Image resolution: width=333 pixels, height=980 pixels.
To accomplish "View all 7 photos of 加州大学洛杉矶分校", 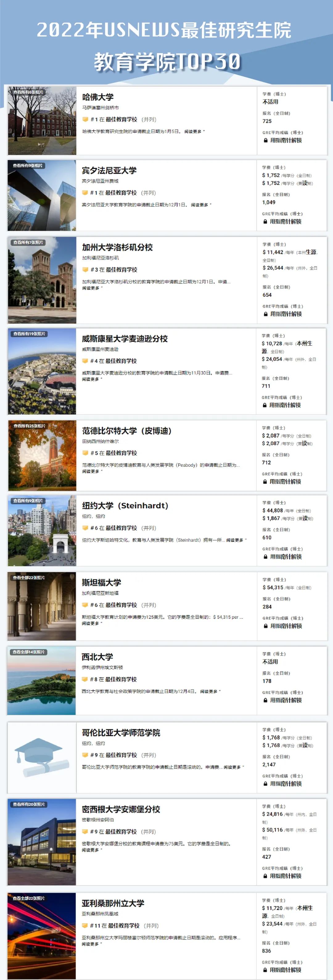I will (x=28, y=242).
